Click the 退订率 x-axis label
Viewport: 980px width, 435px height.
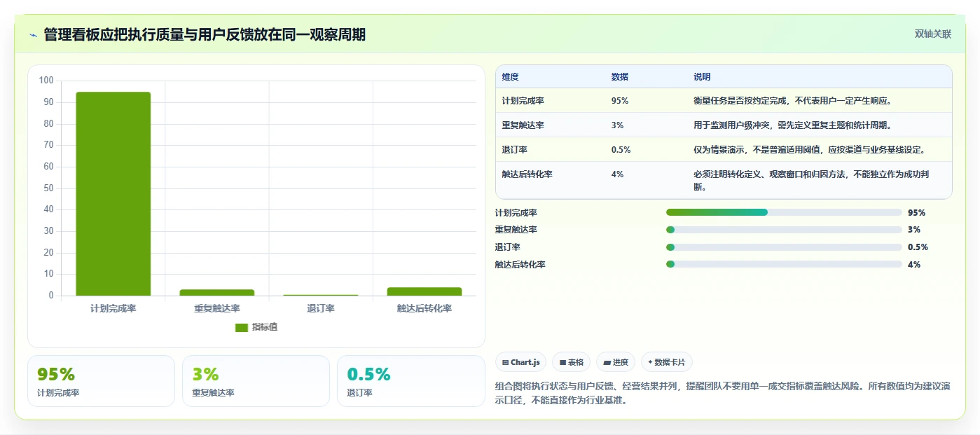click(321, 308)
